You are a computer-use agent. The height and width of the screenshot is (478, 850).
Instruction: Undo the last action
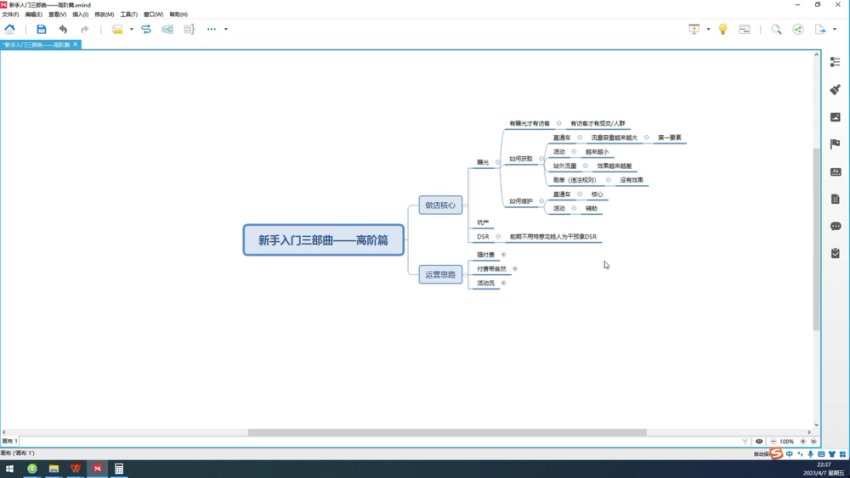pos(63,30)
